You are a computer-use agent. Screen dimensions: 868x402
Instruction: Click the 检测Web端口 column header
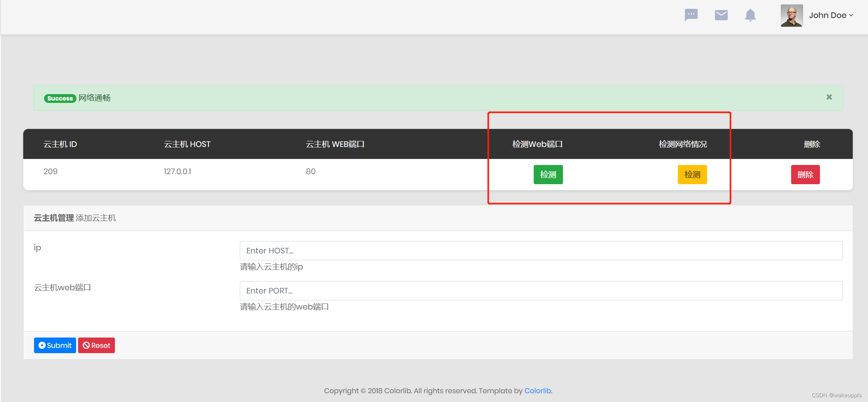tap(537, 144)
